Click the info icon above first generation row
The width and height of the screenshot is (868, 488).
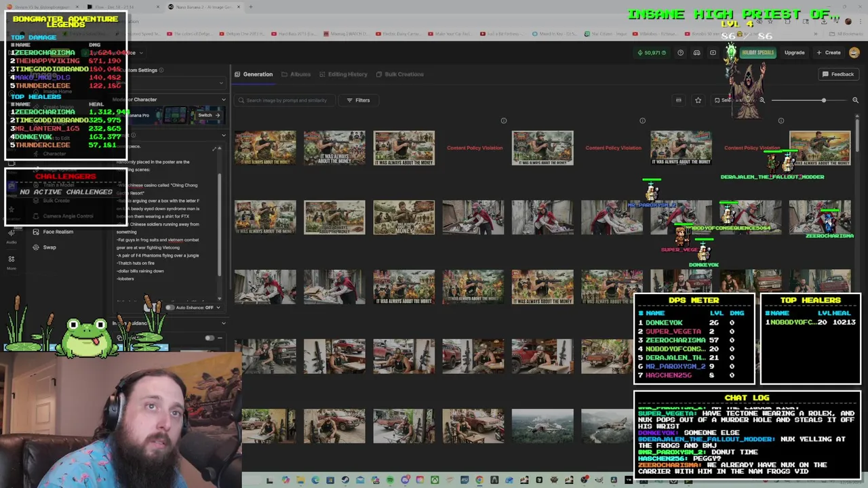[x=503, y=121]
